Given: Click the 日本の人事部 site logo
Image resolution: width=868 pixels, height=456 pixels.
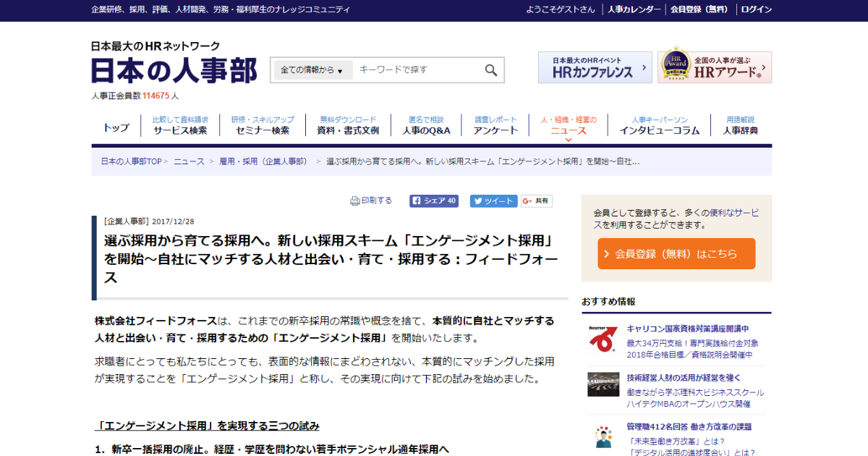Looking at the screenshot, I should tap(174, 71).
